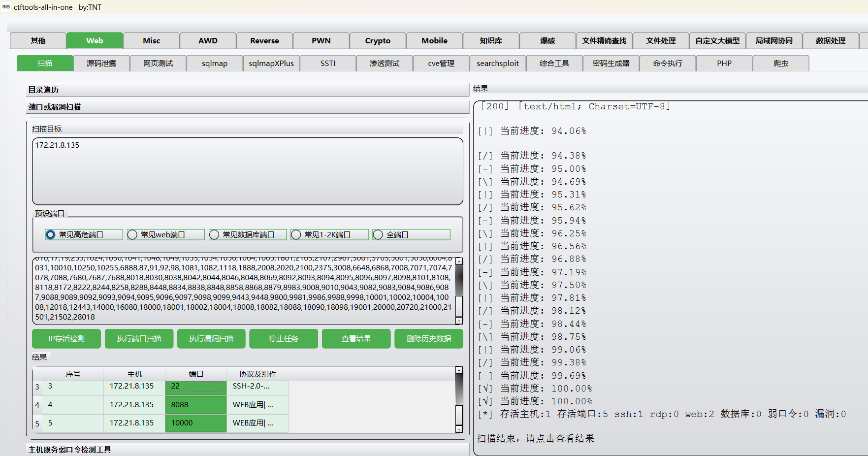Open the 源码泄露 sub-tab
Viewport: 868px width, 456px height.
(x=101, y=63)
